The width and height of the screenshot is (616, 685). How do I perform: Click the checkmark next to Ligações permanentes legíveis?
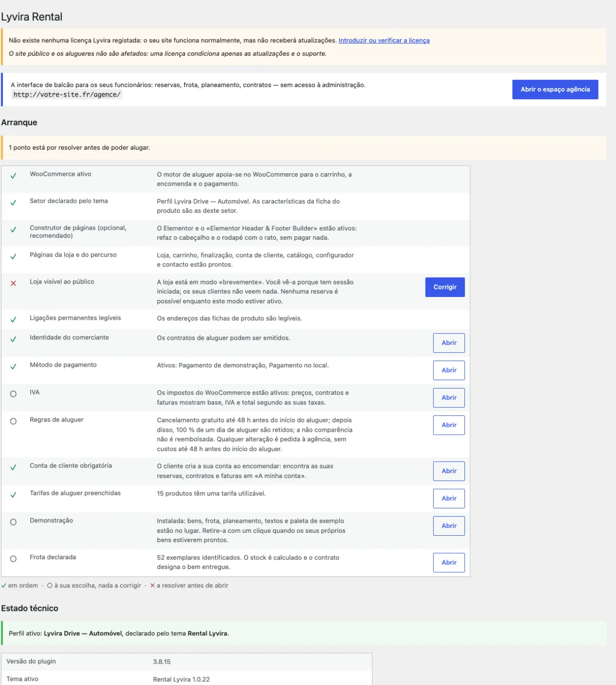(x=13, y=320)
